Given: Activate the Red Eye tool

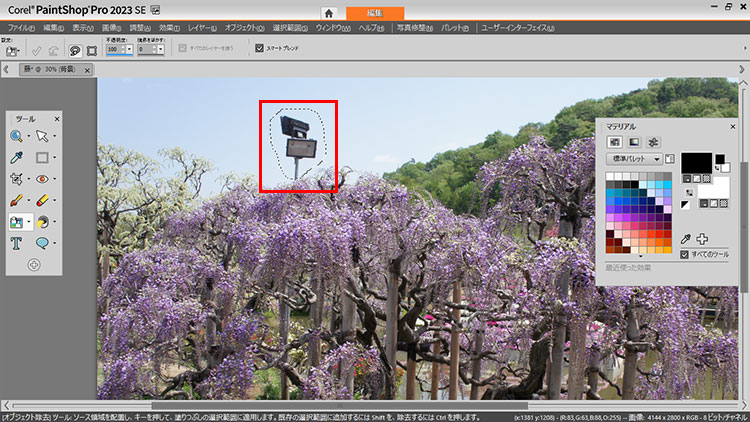Looking at the screenshot, I should pos(43,178).
